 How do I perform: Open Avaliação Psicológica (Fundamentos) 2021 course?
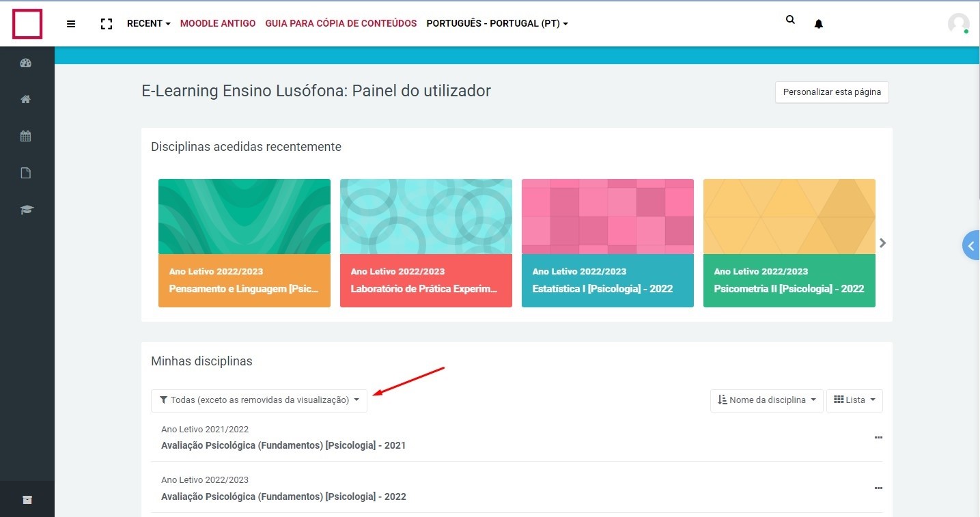[283, 445]
